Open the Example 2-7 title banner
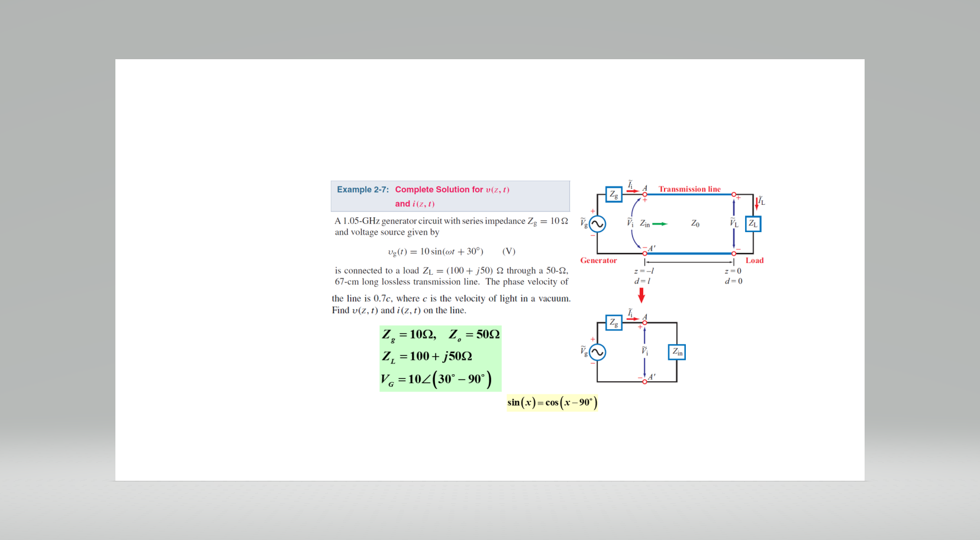The image size is (980, 540). tap(450, 195)
